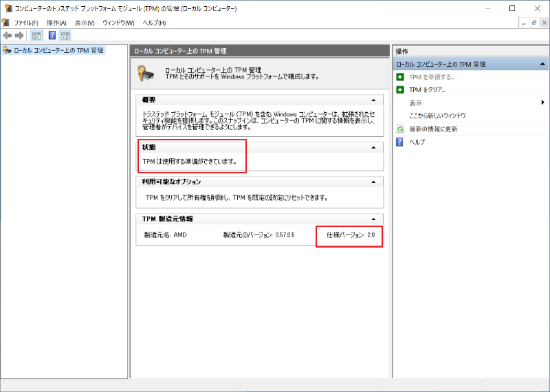Click status text TPM は使用する準備ができています。

click(190, 162)
